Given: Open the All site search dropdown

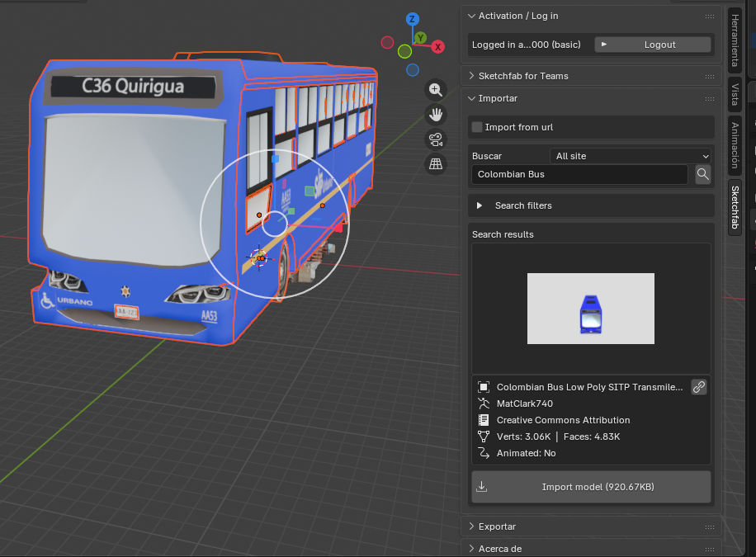Looking at the screenshot, I should pos(631,156).
